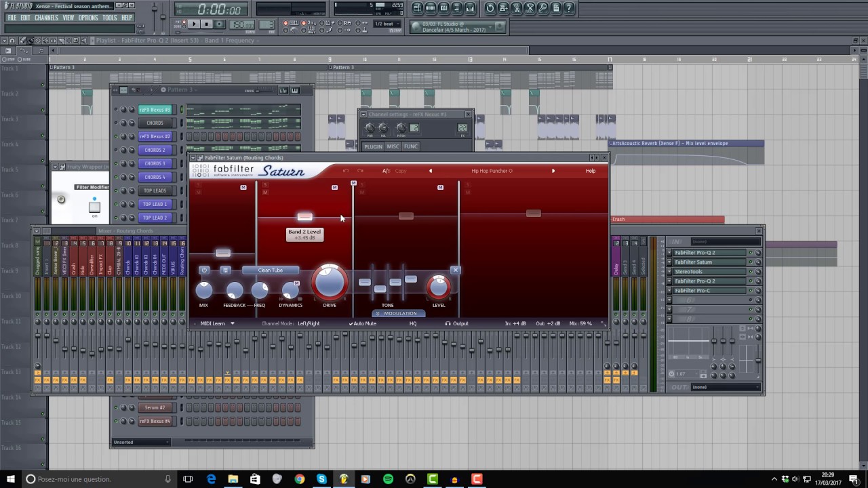Disable FabFilter Pro-C slot LED
868x488 pixels.
[751, 291]
